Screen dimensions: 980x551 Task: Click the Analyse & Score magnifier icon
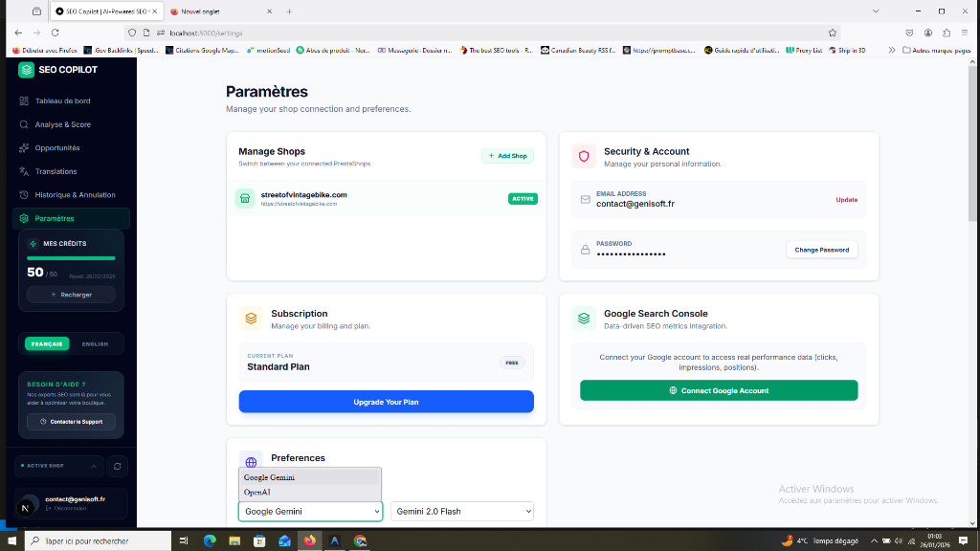(x=24, y=124)
